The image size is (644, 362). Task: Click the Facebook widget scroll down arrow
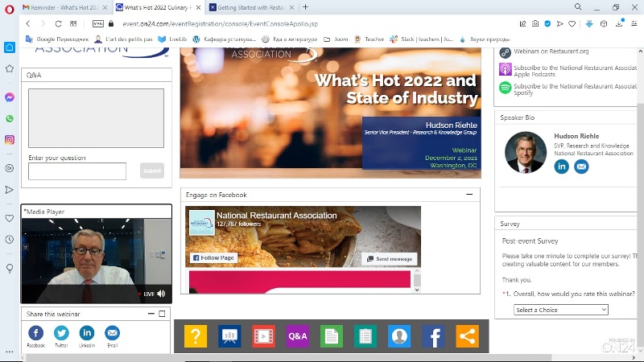pyautogui.click(x=417, y=290)
